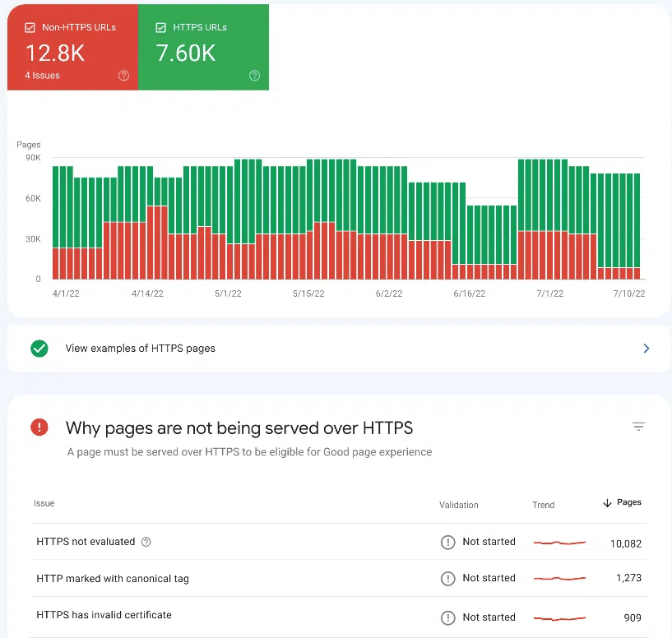The image size is (672, 638).
Task: Click the 10,082 pages value
Action: (x=626, y=543)
